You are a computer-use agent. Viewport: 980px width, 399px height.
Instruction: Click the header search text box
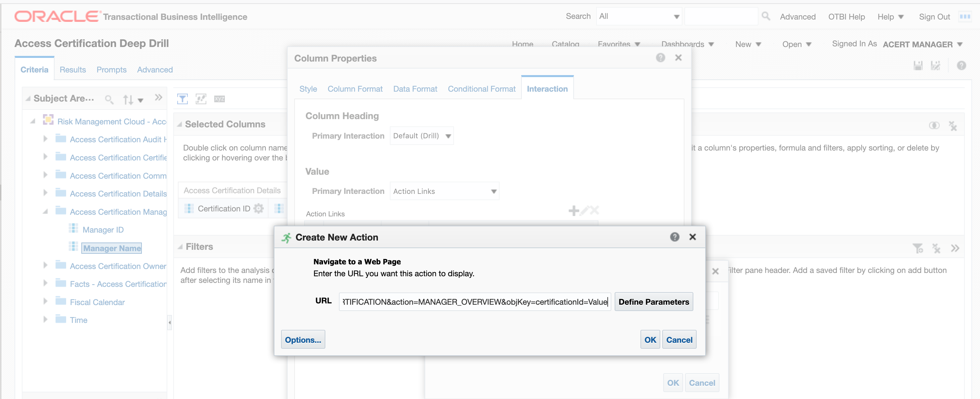(x=721, y=16)
